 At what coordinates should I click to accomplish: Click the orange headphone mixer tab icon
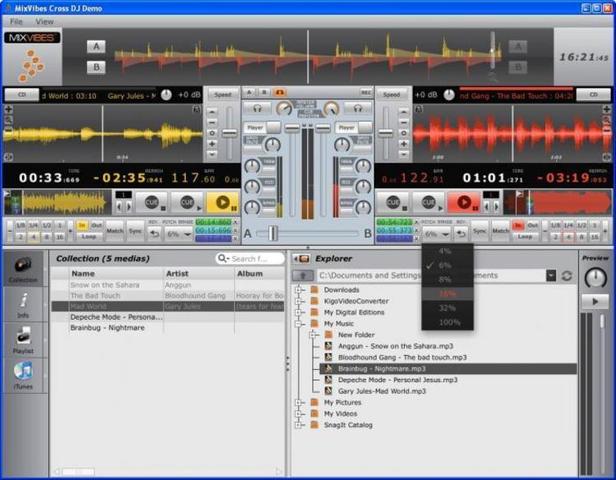[x=279, y=93]
